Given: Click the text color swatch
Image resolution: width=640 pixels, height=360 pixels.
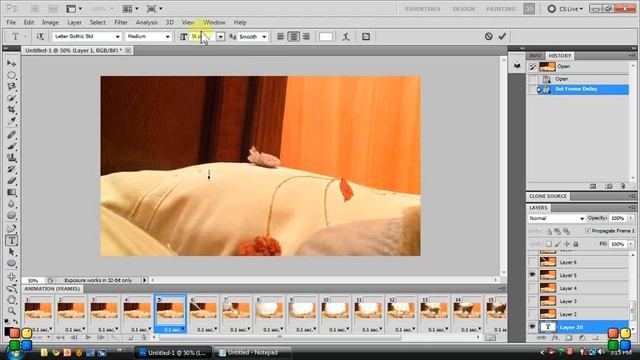Looking at the screenshot, I should click(325, 37).
